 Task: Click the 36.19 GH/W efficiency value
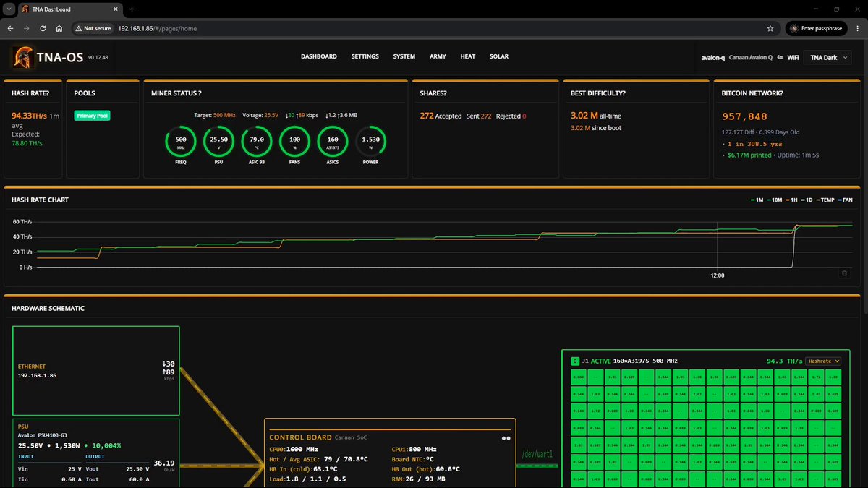pos(163,464)
